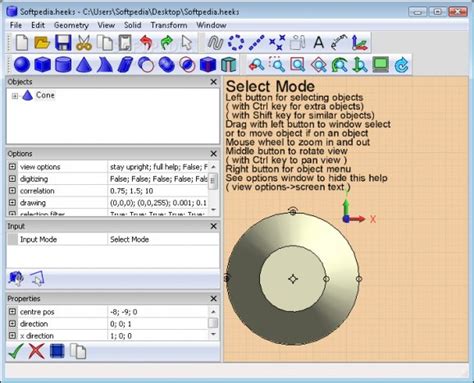Close the Properties panel

214,298
